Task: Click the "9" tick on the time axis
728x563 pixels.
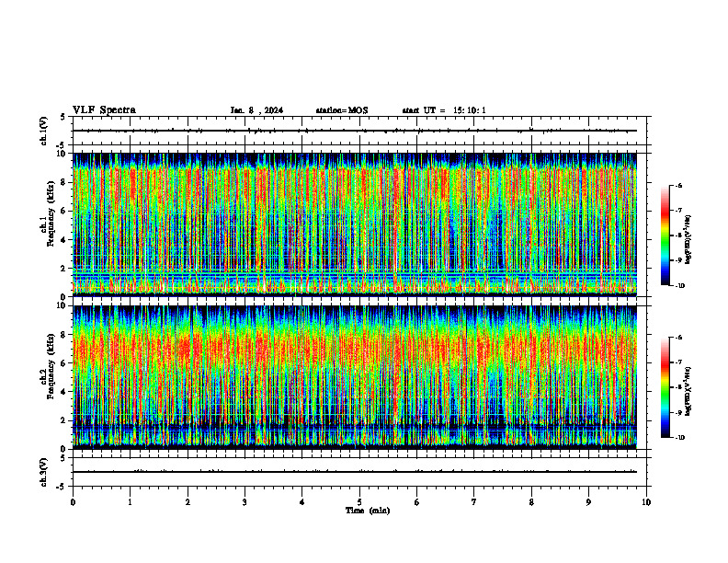Action: (588, 502)
